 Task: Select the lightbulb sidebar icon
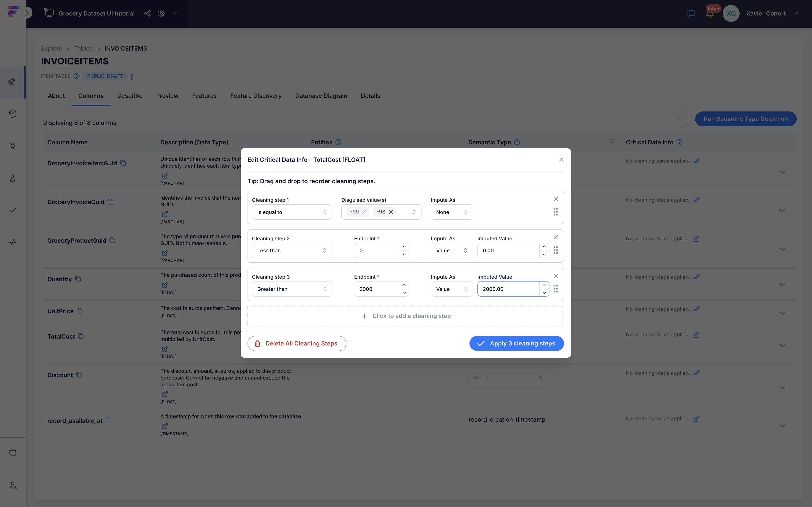pos(12,146)
